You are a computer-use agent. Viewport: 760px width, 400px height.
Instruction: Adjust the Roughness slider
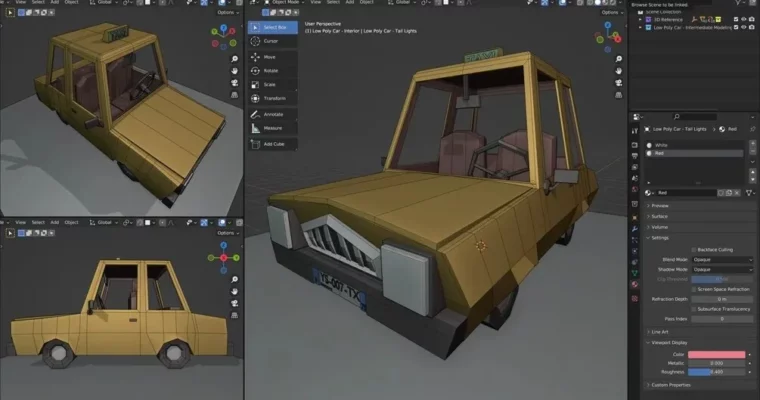click(x=716, y=372)
